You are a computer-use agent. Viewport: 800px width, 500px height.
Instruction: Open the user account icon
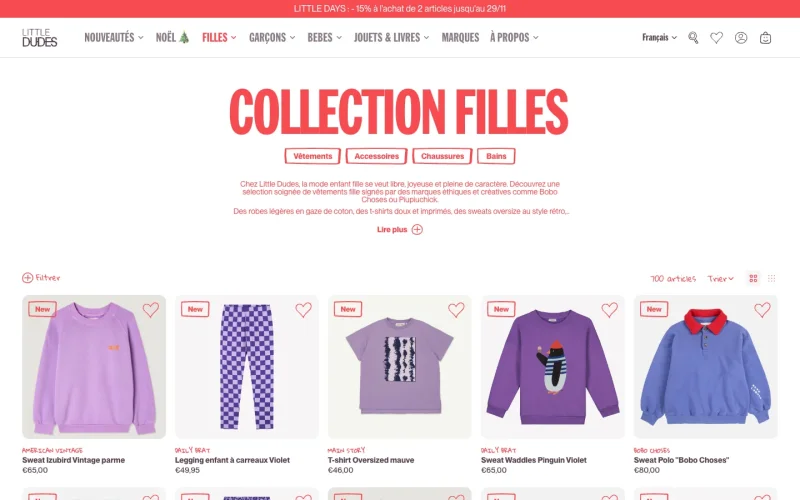pyautogui.click(x=741, y=38)
